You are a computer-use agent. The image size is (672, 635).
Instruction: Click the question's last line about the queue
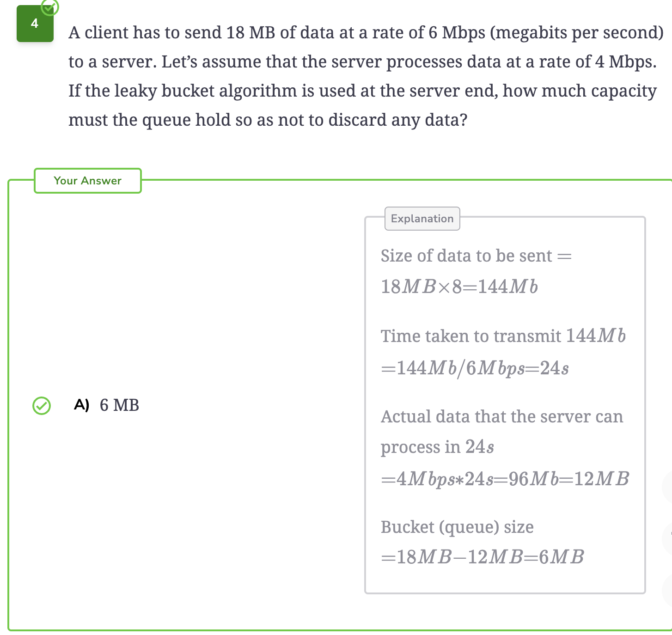pos(268,120)
